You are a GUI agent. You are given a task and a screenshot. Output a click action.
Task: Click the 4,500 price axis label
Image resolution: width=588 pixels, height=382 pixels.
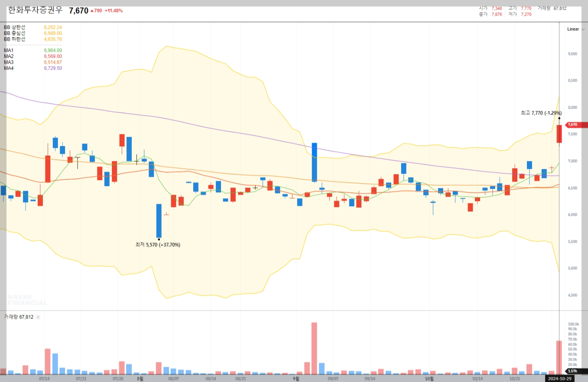[x=572, y=295]
